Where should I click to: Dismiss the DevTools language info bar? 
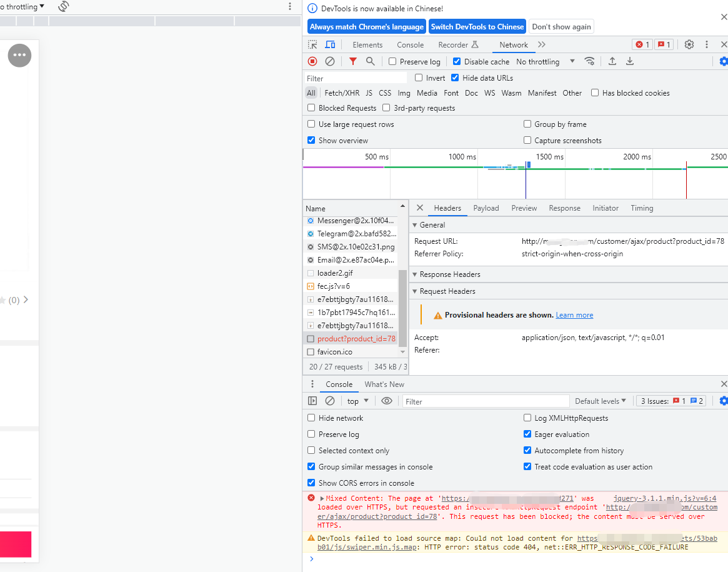[x=724, y=17]
